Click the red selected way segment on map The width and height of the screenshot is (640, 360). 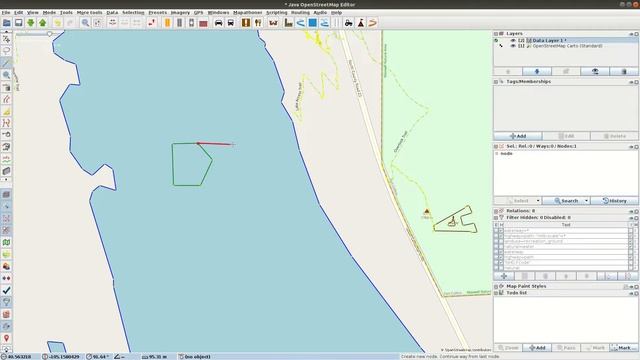tap(215, 144)
